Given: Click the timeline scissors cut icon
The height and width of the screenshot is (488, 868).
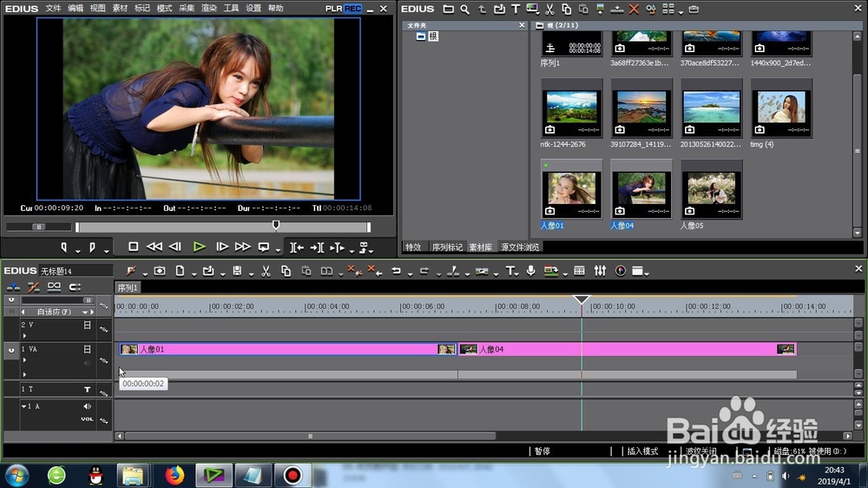Looking at the screenshot, I should coord(266,271).
